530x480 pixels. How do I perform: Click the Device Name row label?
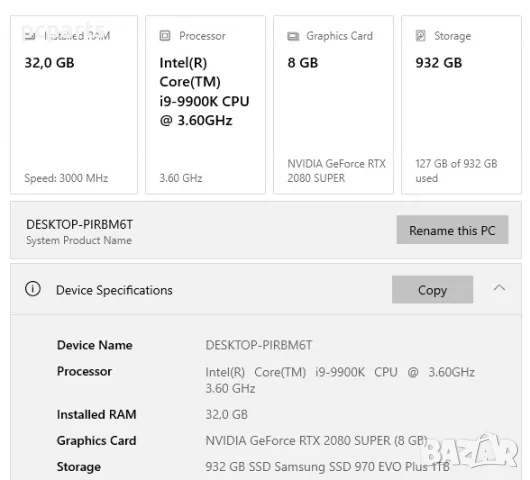coord(95,345)
